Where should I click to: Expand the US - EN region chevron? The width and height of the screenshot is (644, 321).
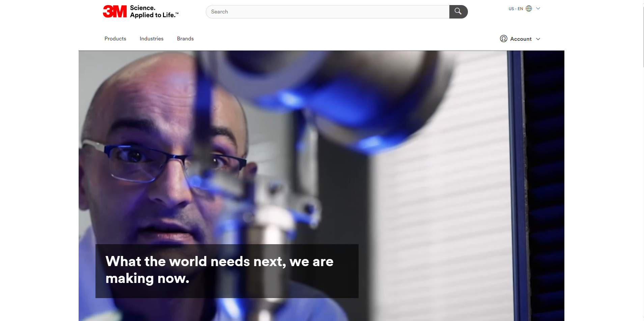point(538,8)
